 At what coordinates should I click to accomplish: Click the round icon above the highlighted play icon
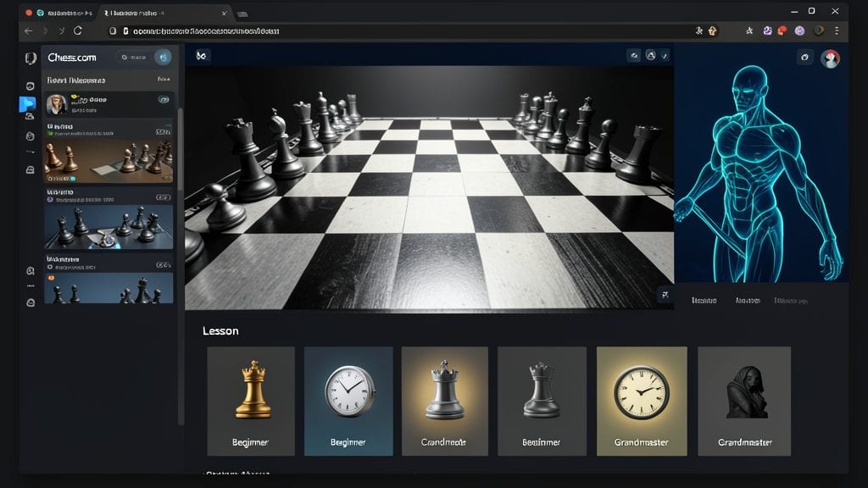[31, 86]
